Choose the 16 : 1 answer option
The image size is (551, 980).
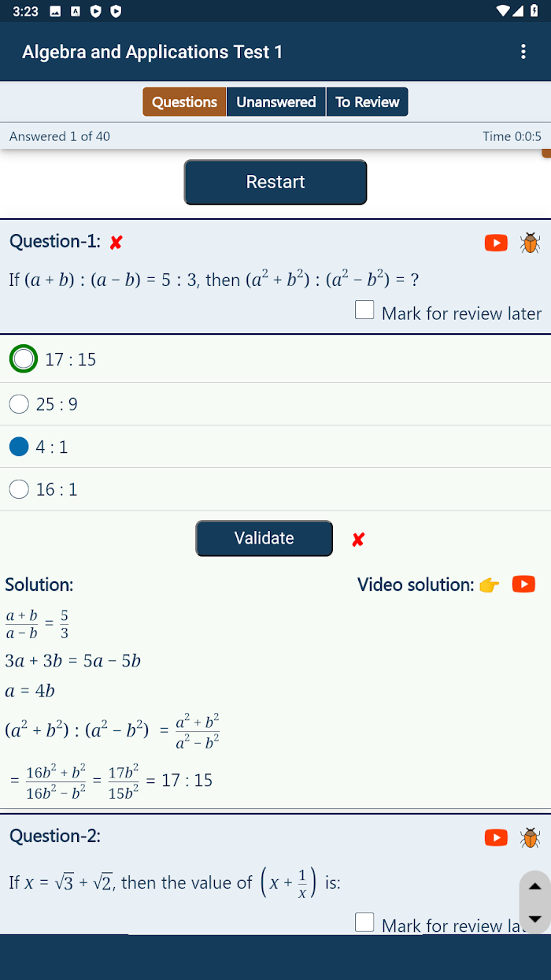pos(275,489)
